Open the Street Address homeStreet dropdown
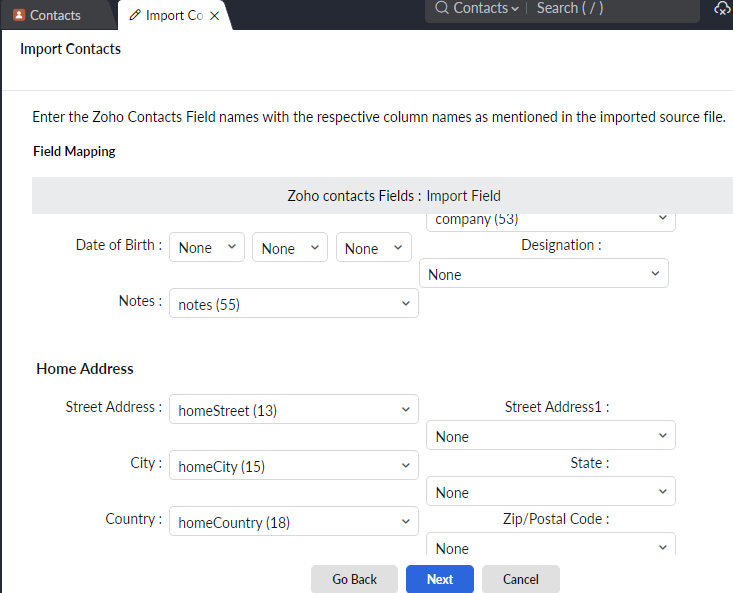The image size is (733, 593). pos(294,409)
